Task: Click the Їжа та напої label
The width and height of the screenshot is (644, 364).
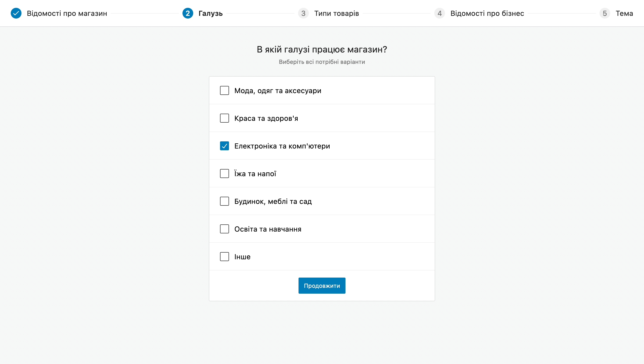Action: 255,174
